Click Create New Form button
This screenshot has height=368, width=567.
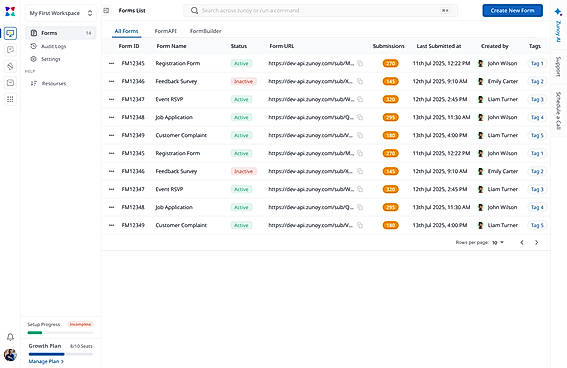512,10
